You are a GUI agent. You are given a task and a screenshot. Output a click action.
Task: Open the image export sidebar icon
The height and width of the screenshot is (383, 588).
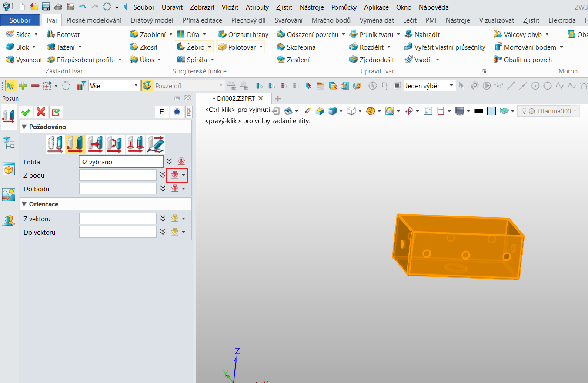9,195
